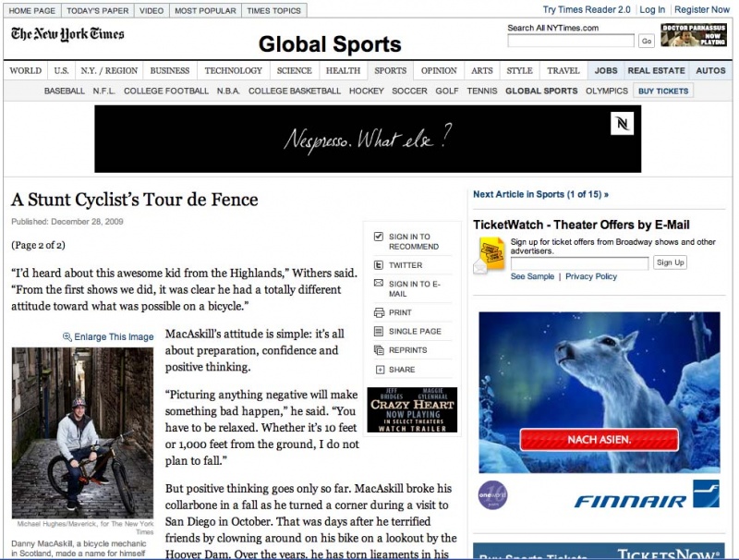Click the Single Page icon

379,332
